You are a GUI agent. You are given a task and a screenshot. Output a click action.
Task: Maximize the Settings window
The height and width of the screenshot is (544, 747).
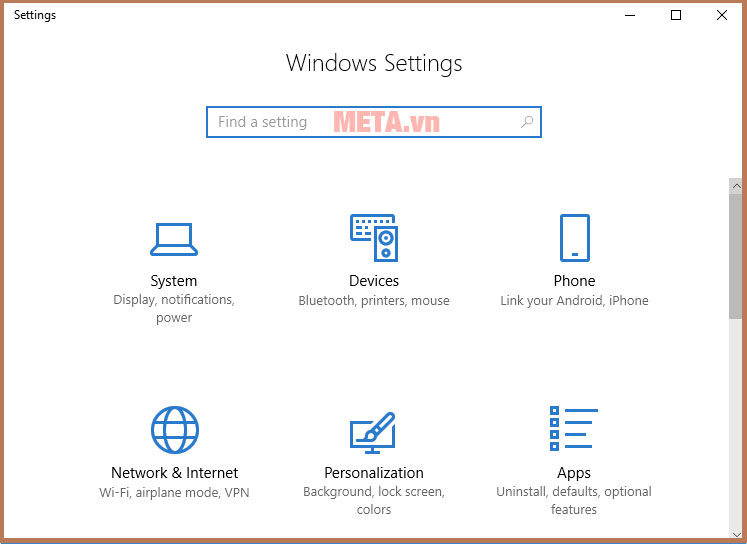676,15
